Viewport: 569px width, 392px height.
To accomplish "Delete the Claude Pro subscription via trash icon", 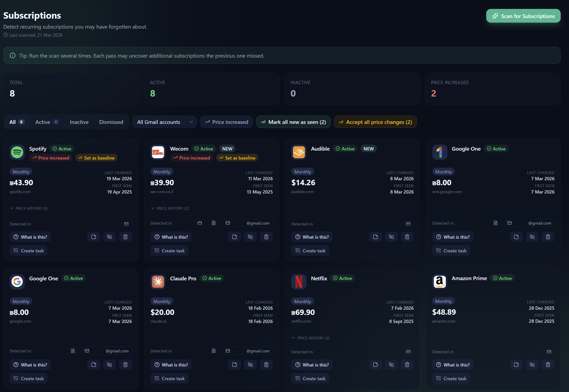I will pos(266,365).
